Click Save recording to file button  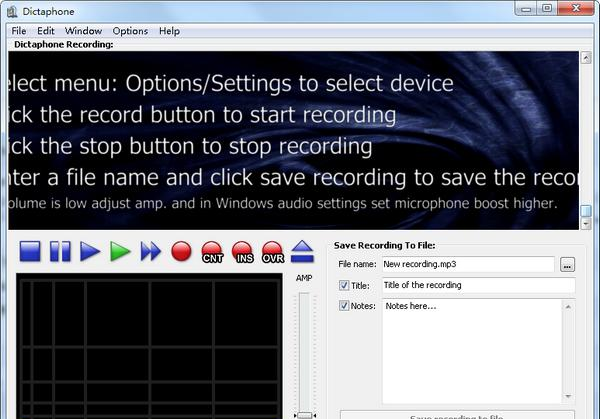[x=457, y=415]
